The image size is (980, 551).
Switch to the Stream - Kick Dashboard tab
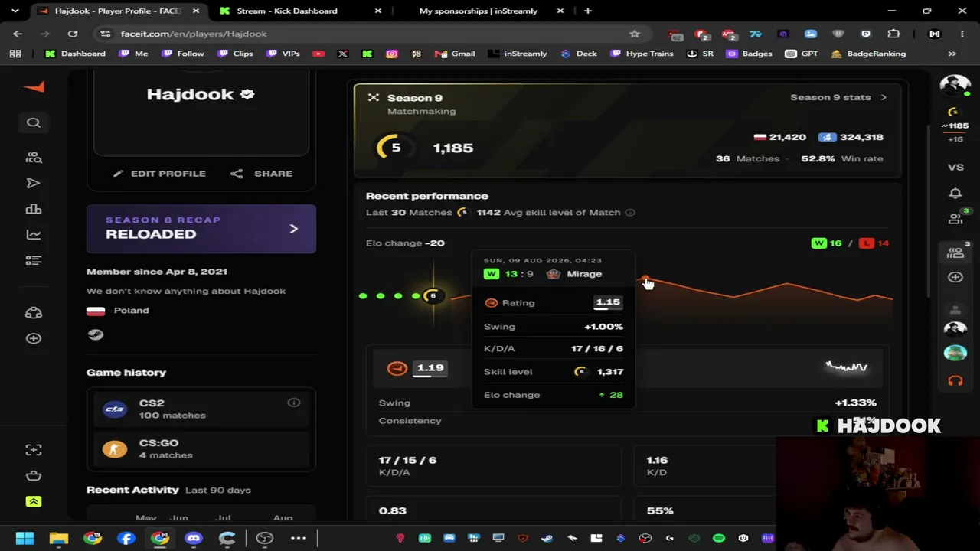point(287,11)
